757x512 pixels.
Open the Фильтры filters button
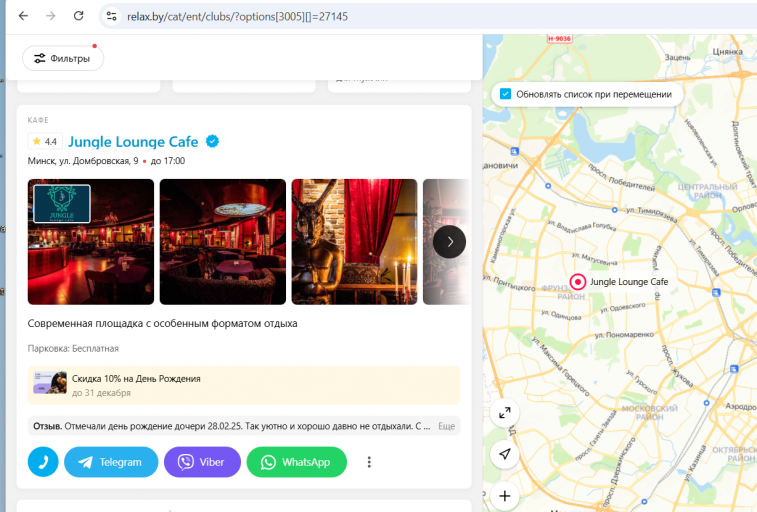tap(63, 58)
